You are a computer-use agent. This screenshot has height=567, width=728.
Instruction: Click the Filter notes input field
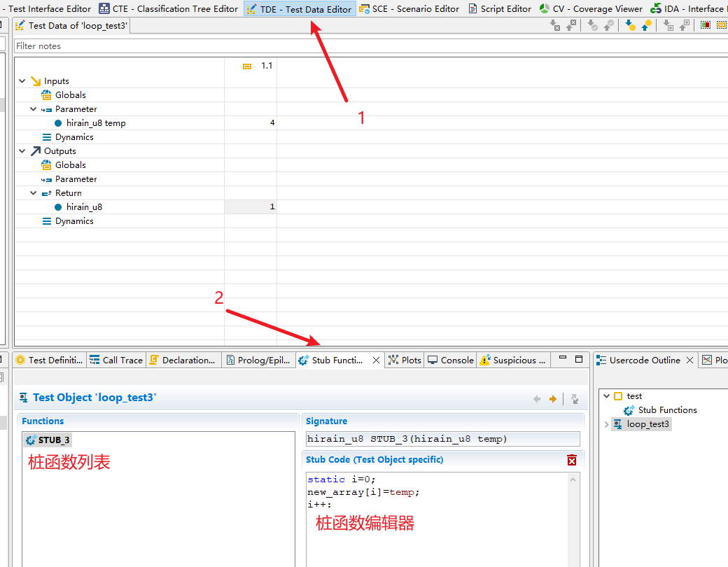pyautogui.click(x=370, y=46)
